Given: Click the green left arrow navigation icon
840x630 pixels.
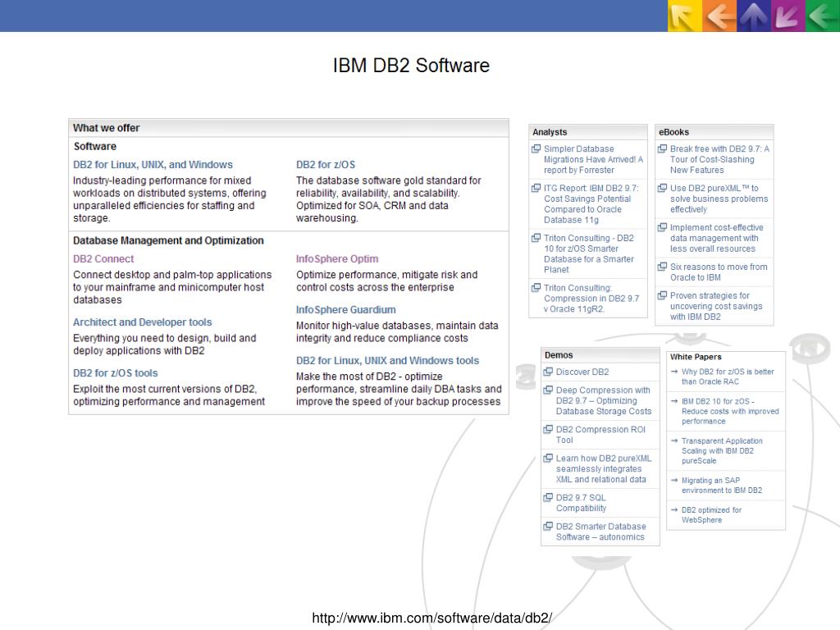Looking at the screenshot, I should [822, 16].
